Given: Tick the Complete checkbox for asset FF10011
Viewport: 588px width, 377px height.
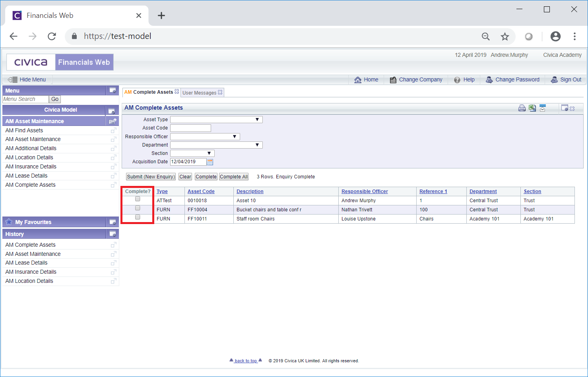Looking at the screenshot, I should [x=138, y=217].
